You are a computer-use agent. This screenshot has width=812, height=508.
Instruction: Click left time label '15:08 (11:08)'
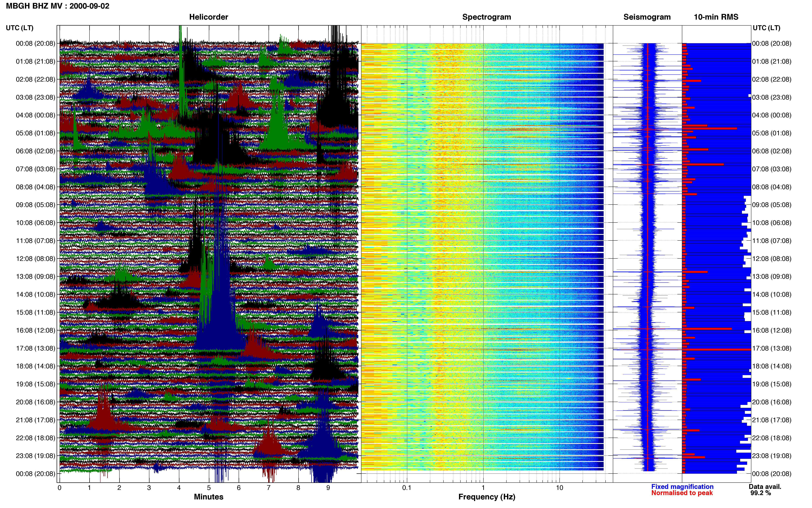pos(35,313)
